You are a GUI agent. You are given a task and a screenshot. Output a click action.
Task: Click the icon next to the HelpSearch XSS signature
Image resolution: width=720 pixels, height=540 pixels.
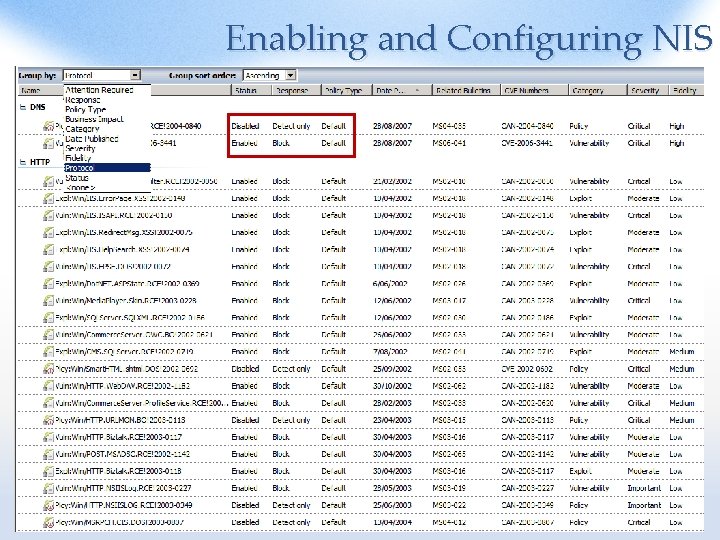48,250
